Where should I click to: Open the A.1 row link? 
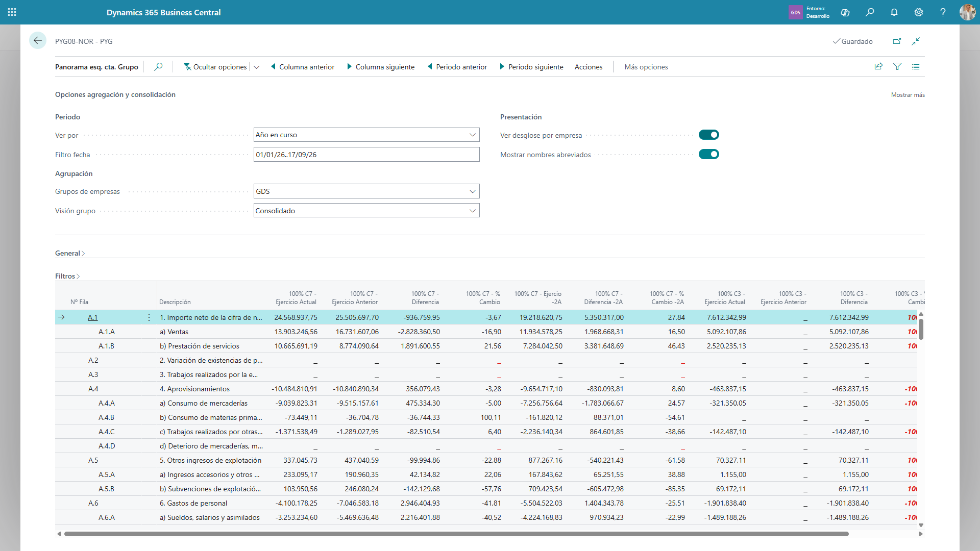(92, 317)
